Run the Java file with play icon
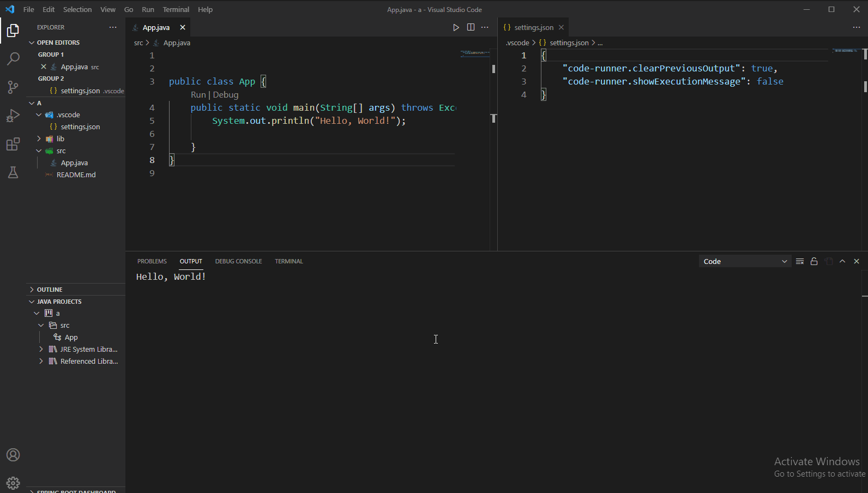Viewport: 868px width, 493px height. [456, 27]
